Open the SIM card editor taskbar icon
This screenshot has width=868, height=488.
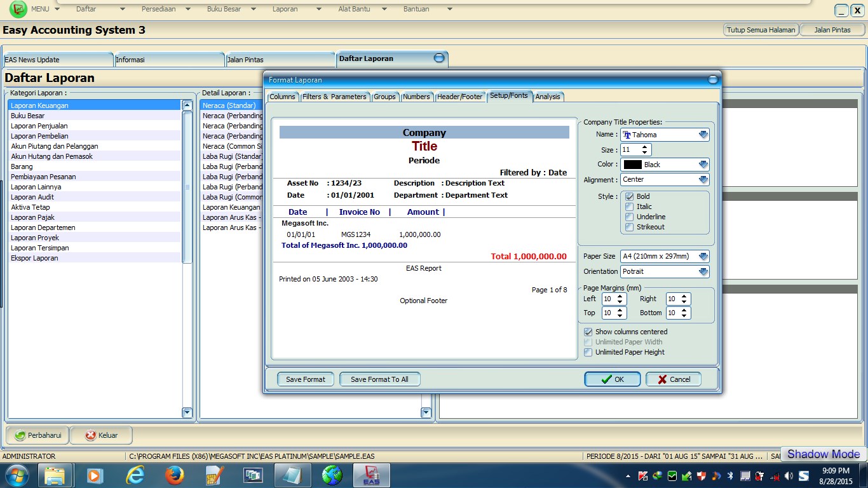(214, 475)
